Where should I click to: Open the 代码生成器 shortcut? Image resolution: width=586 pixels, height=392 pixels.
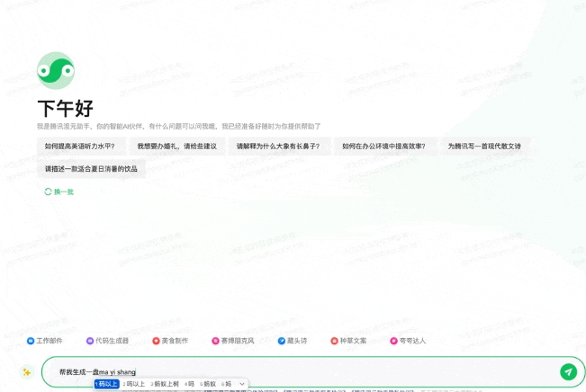[107, 341]
